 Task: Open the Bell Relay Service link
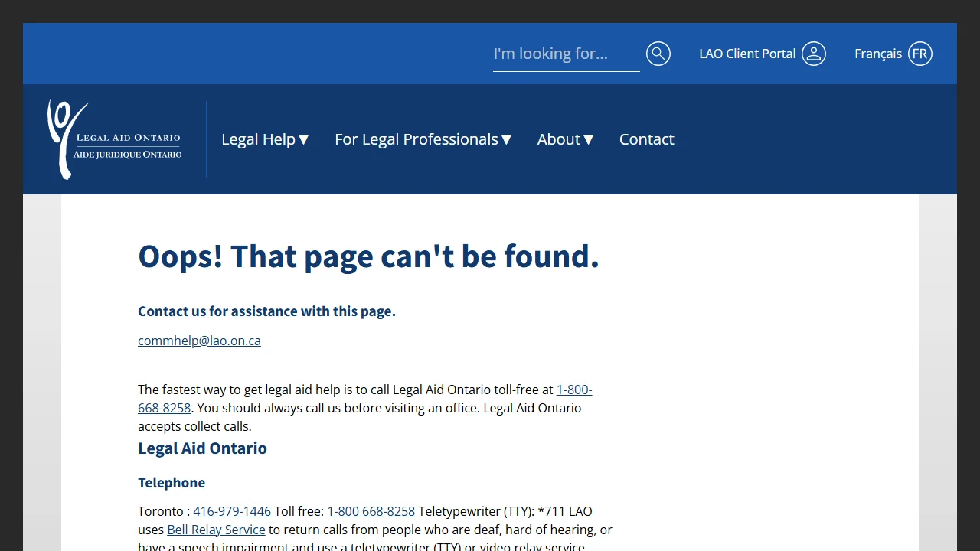[216, 530]
